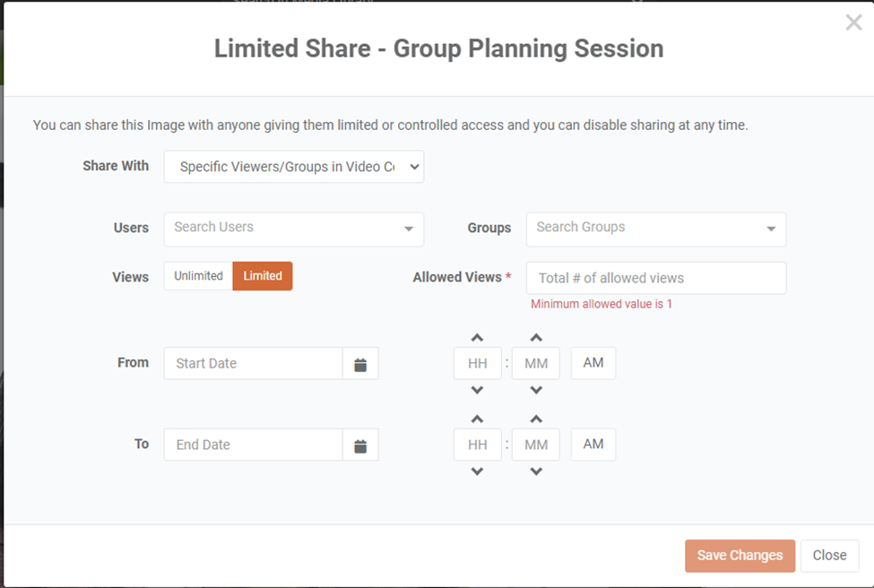The image size is (874, 588).
Task: Select the Limited views option
Action: coord(263,276)
